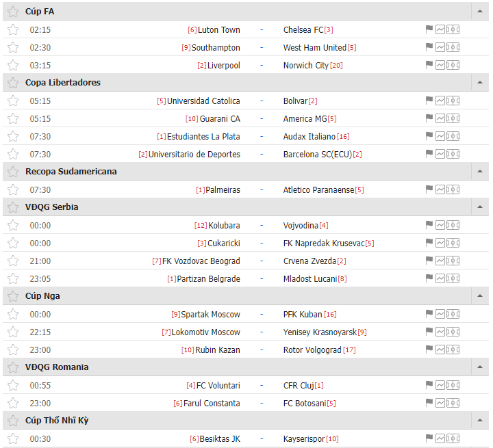Collapse the Cúp FA section
Viewport: 493px width, 448px height.
480,12
